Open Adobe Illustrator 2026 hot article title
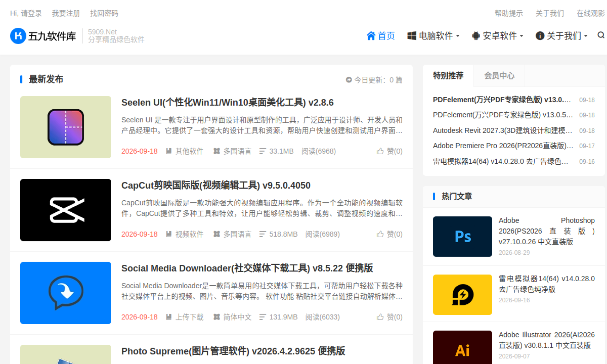607x364 pixels. 547,340
